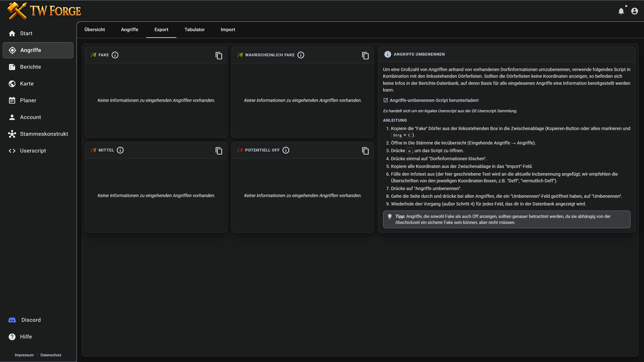Screen dimensions: 644x362
Task: Open Hilfe help page
Action: coord(38,337)
